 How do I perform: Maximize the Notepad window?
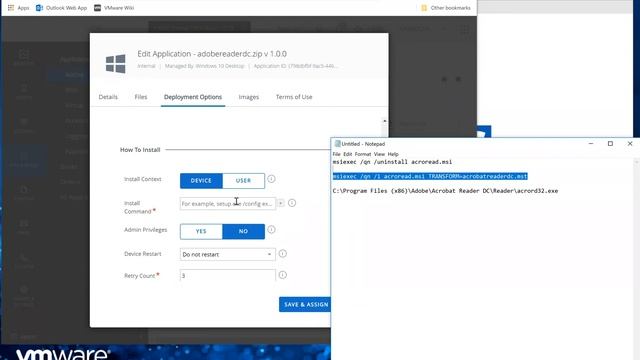tap(610, 144)
